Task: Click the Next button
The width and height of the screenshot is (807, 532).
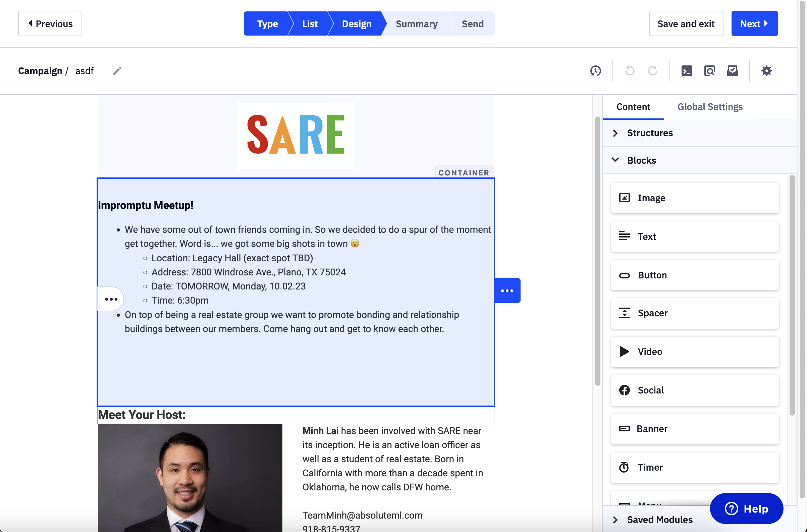Action: 754,24
